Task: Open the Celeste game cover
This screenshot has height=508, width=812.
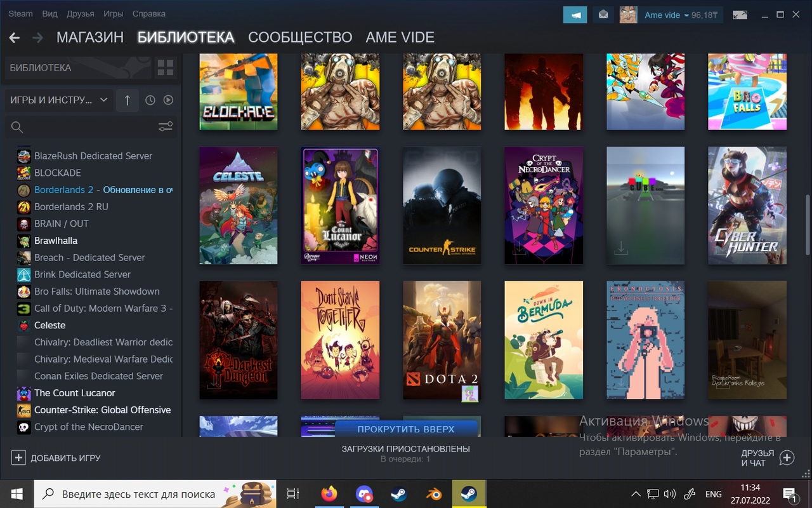Action: [239, 206]
